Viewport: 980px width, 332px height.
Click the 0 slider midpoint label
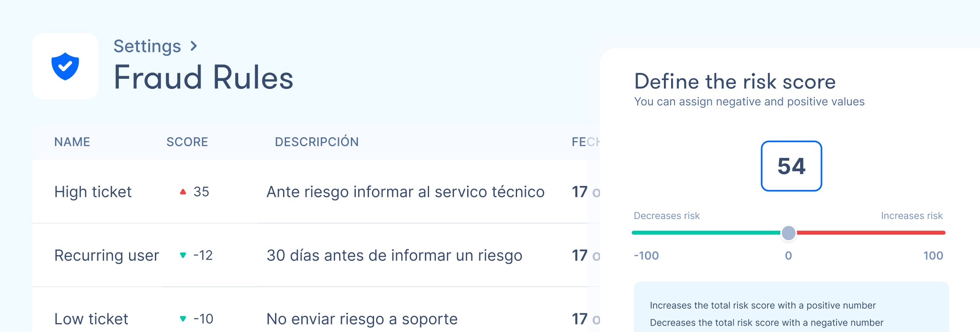788,256
